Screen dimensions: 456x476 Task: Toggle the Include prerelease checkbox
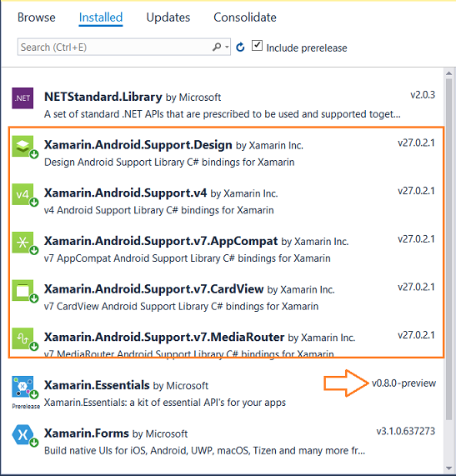(257, 46)
